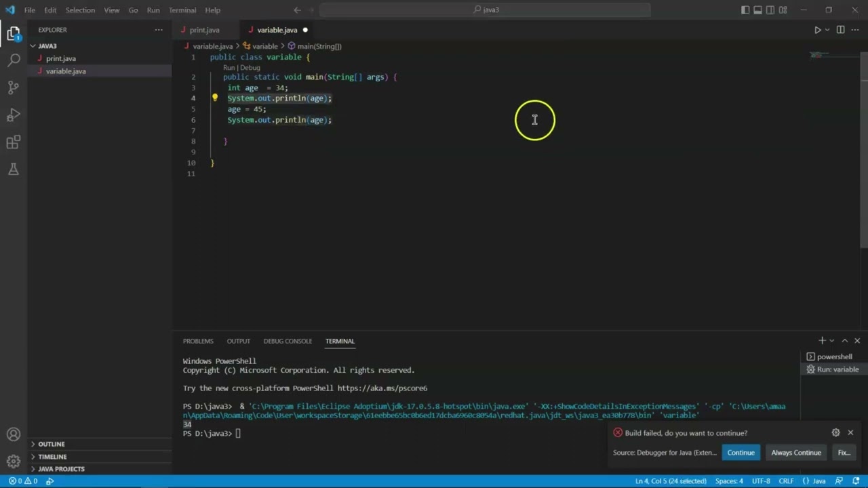Switch to PROBLEMS panel tab
This screenshot has width=868, height=488.
[x=198, y=341]
